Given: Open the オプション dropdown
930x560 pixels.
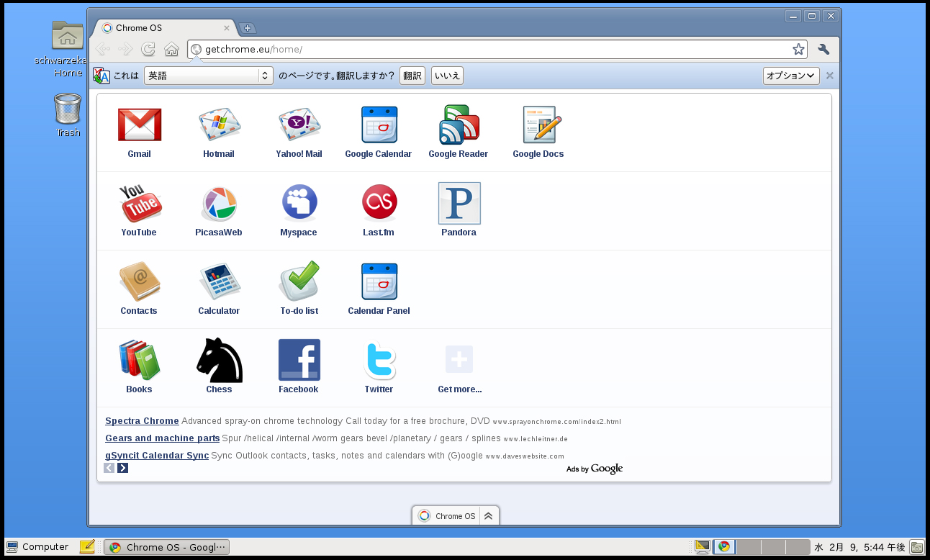Looking at the screenshot, I should point(791,76).
